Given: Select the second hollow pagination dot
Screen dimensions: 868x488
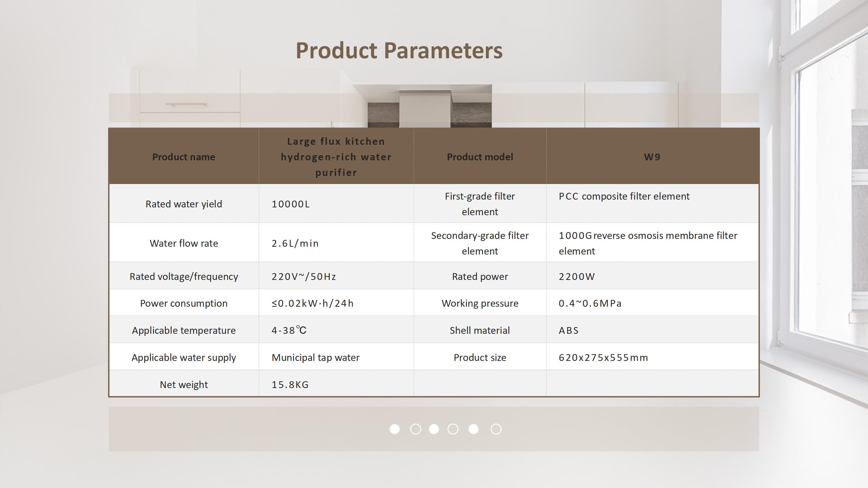Looking at the screenshot, I should tap(415, 429).
